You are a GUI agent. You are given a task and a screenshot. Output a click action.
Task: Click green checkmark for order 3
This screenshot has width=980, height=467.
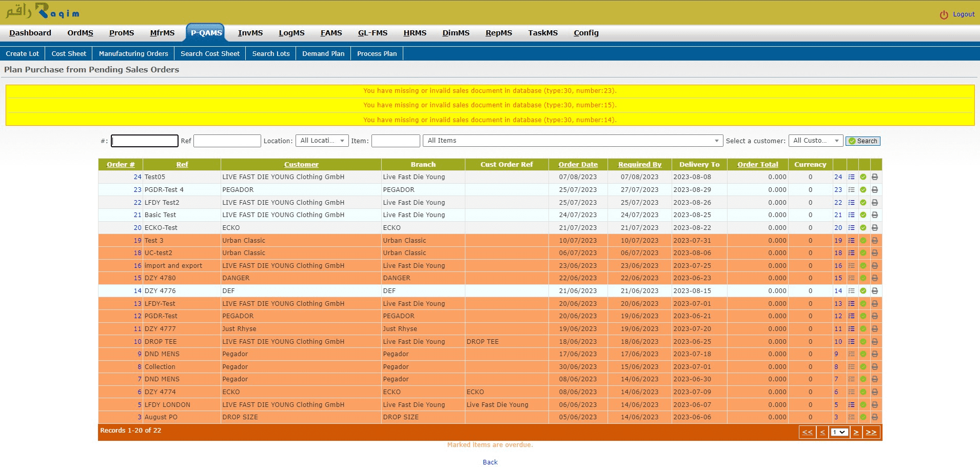863,417
